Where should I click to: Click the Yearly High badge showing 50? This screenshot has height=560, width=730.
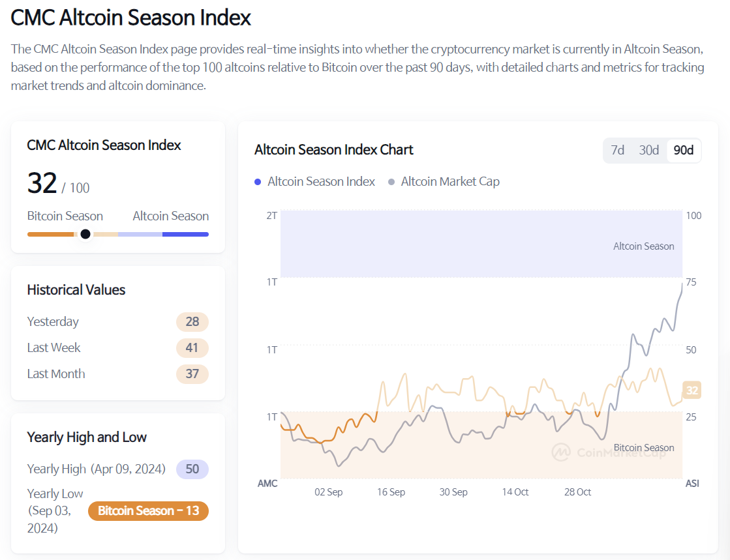[192, 469]
